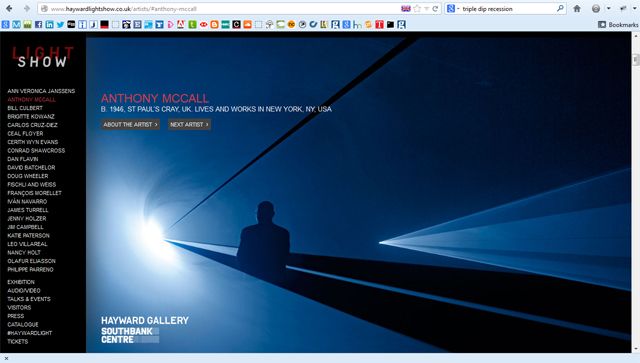
Task: Open Olafur Eliasson artist page
Action: coord(31,261)
